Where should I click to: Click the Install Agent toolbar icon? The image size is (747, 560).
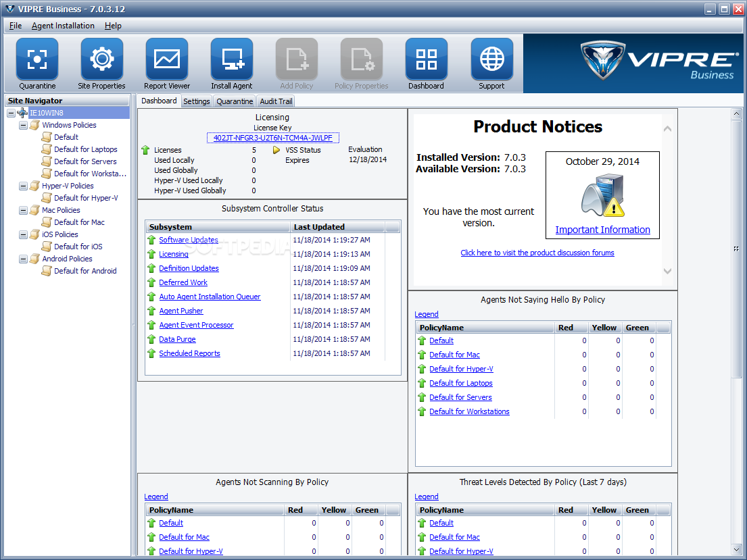(x=231, y=59)
